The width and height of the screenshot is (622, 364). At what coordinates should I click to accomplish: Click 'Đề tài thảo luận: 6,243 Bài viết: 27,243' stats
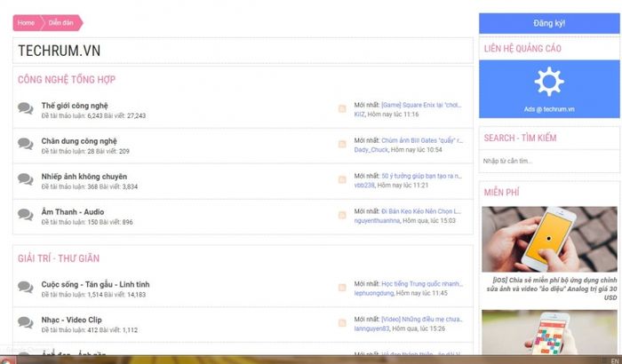pyautogui.click(x=93, y=115)
